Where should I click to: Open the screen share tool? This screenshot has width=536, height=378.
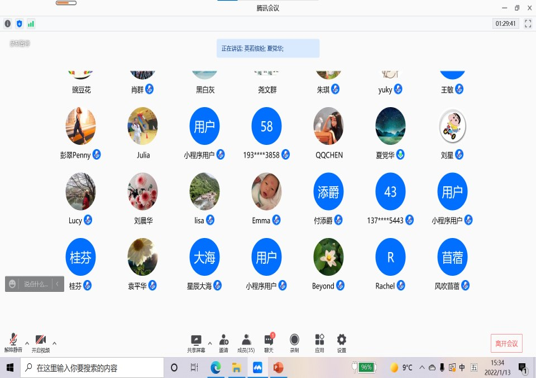click(196, 343)
